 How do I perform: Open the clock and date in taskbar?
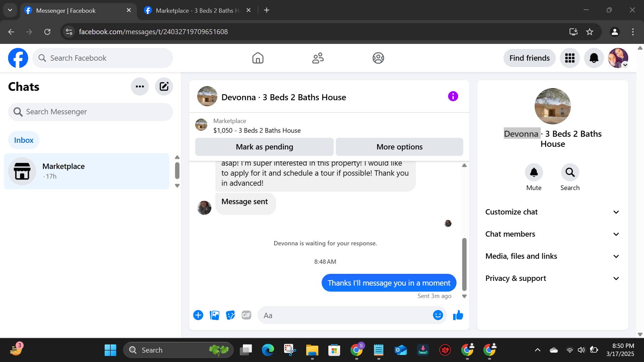pyautogui.click(x=621, y=350)
